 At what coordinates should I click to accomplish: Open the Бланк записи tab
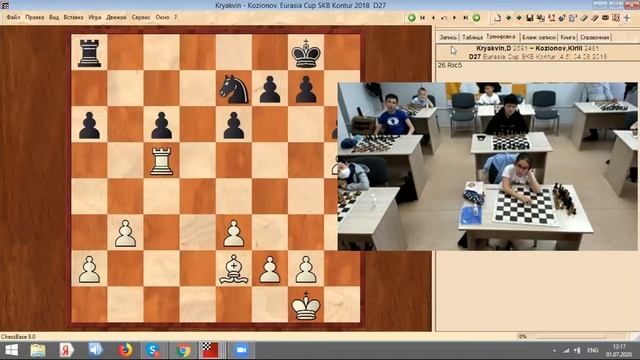pos(539,37)
